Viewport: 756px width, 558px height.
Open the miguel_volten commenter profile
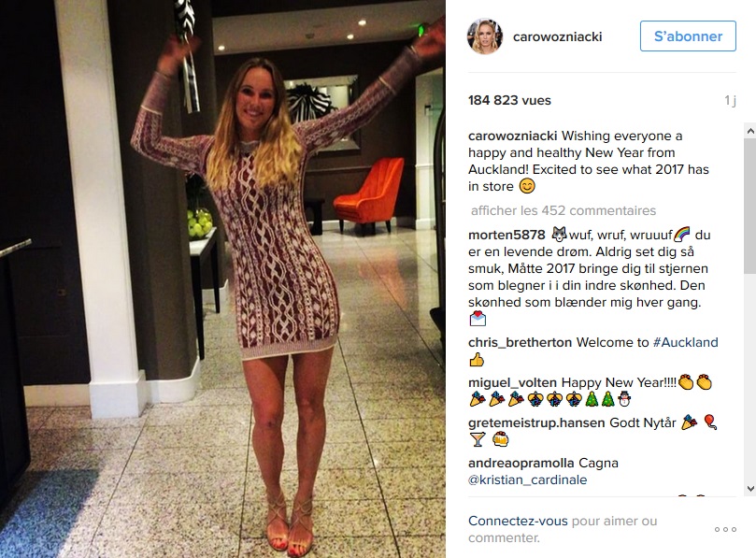[x=512, y=382]
